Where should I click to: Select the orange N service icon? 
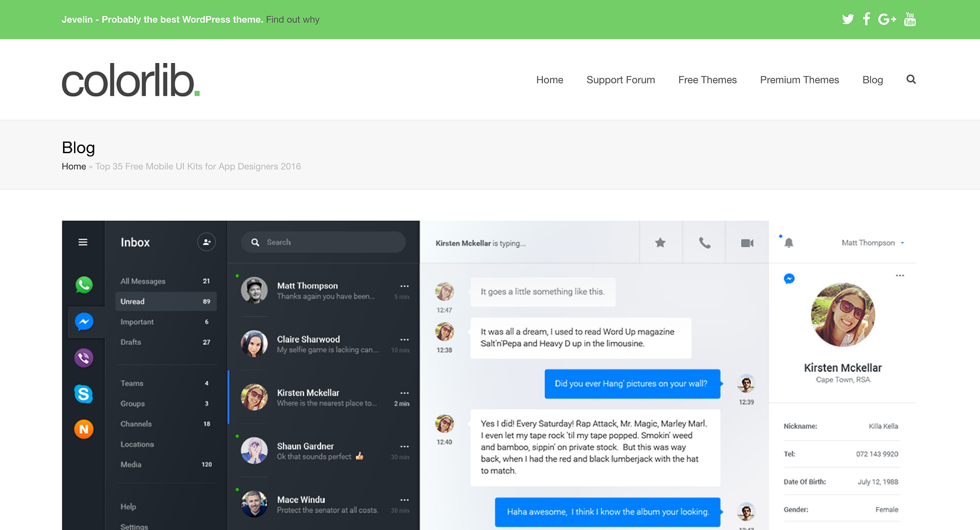click(x=84, y=429)
